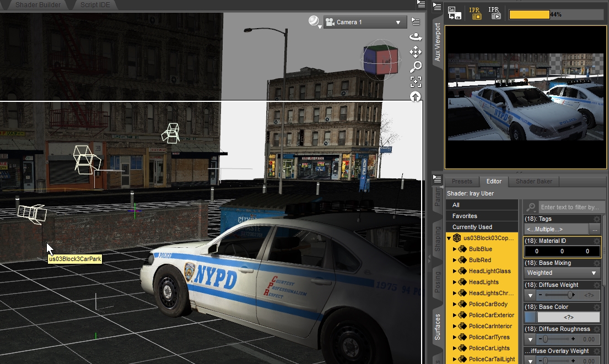
Task: Select the Favorites filter category
Action: click(x=482, y=216)
